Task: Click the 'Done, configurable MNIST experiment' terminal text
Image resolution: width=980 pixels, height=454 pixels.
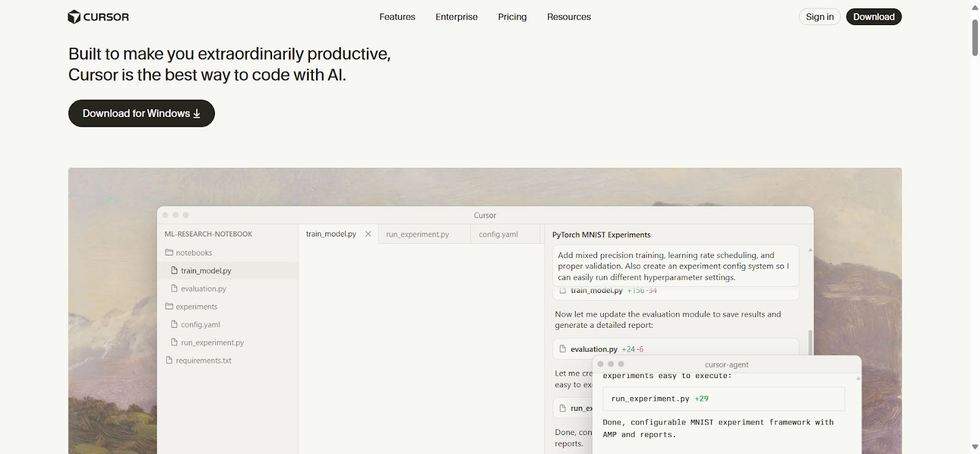Action: [x=718, y=428]
